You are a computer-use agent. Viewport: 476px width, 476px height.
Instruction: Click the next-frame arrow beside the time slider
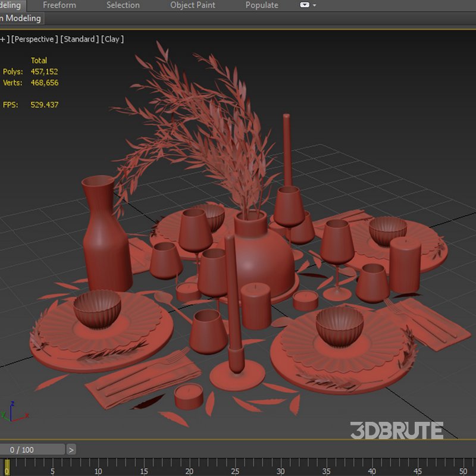[x=71, y=449]
